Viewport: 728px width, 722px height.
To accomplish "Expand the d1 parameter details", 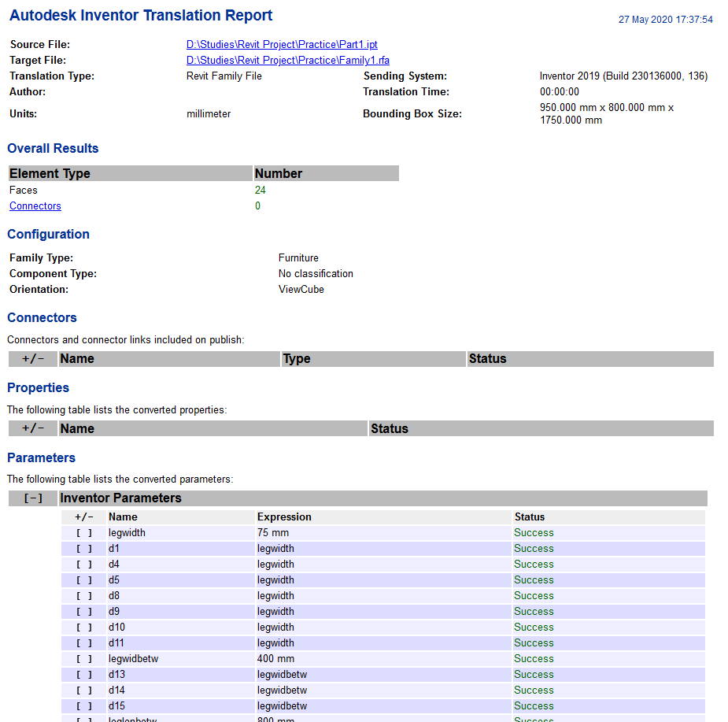I will (83, 548).
